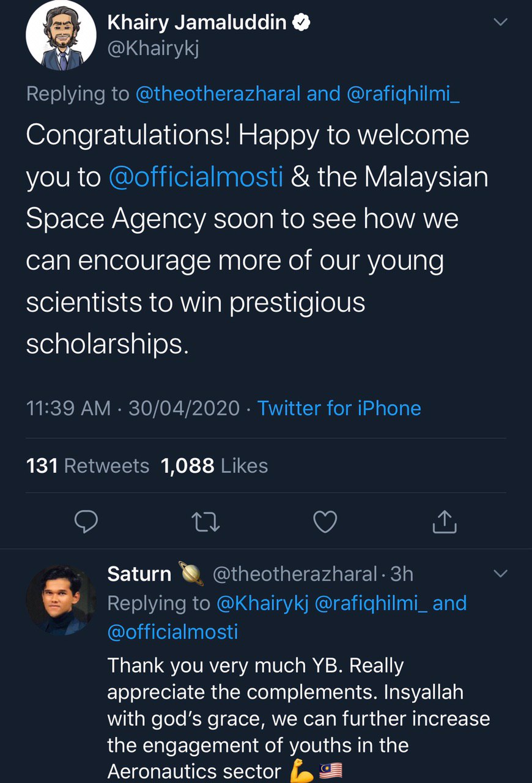View the 131 Retweets list
Image resolution: width=532 pixels, height=783 pixels.
(x=87, y=466)
